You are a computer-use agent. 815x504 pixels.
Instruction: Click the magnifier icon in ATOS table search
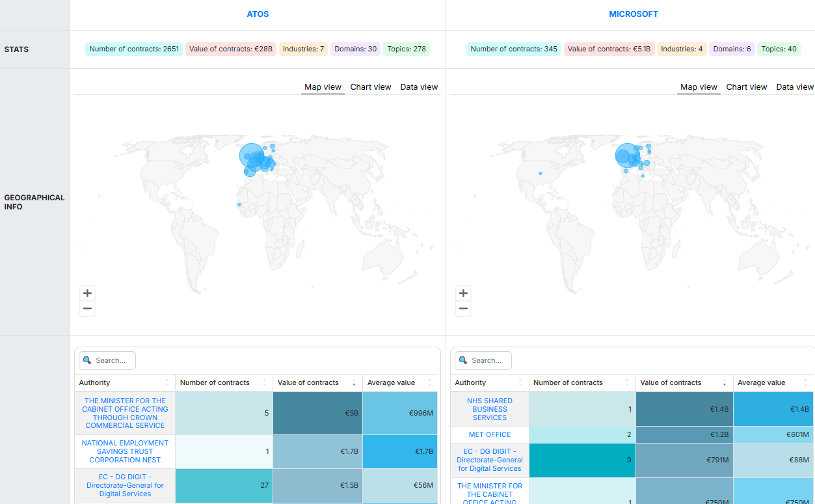tap(88, 360)
